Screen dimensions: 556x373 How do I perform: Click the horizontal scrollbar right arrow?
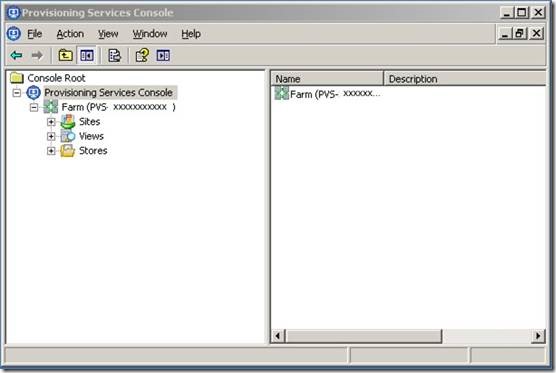pyautogui.click(x=538, y=336)
